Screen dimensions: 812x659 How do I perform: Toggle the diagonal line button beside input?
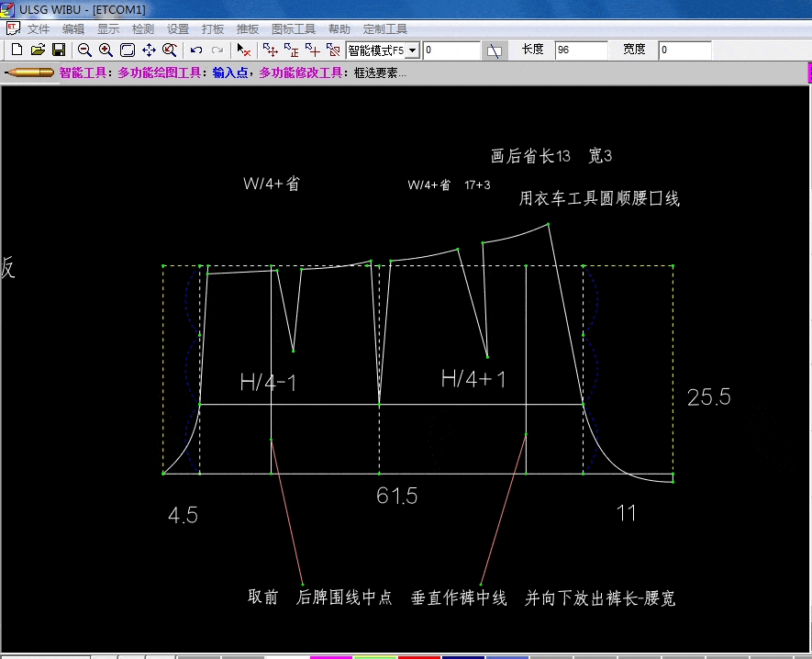click(495, 50)
